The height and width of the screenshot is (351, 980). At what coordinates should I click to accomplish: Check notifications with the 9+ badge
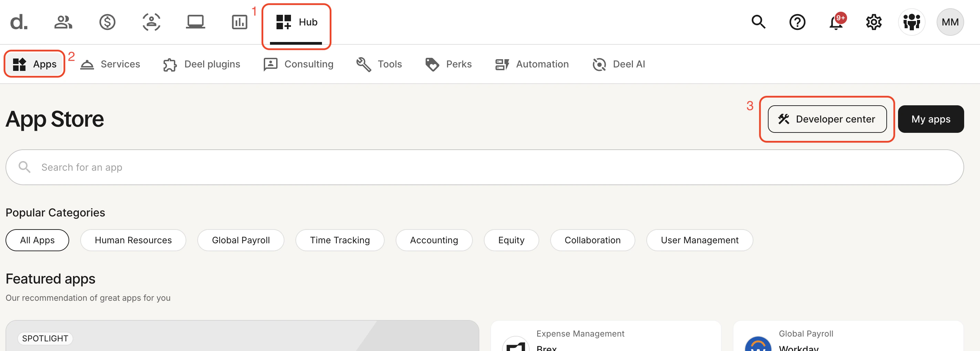click(835, 22)
